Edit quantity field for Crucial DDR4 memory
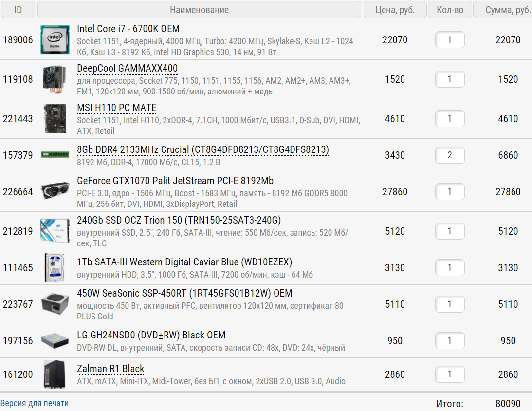Viewport: 532px width, 411px height. (450, 155)
